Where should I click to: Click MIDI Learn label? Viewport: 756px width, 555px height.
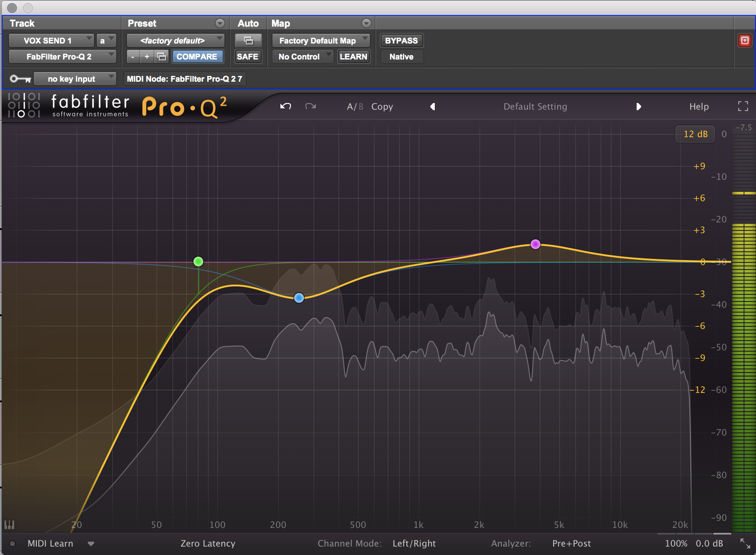click(x=50, y=543)
